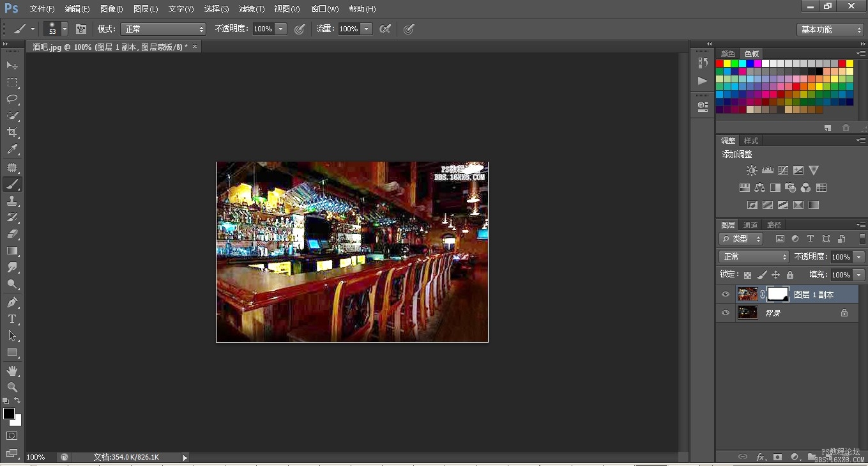Open the 文件(F) menu
This screenshot has height=466, width=868.
click(42, 9)
